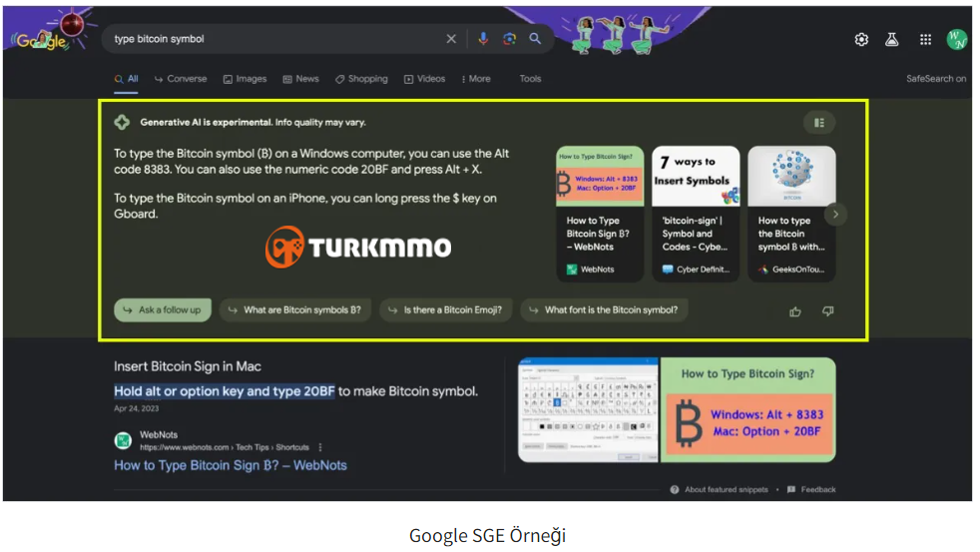980x552 pixels.
Task: Click the WebNots favicon in the snippet
Action: click(x=123, y=441)
